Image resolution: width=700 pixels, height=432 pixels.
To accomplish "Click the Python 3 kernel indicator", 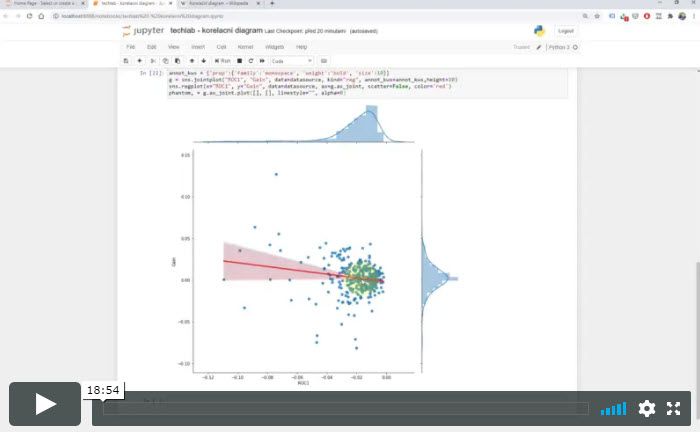I will click(x=563, y=47).
